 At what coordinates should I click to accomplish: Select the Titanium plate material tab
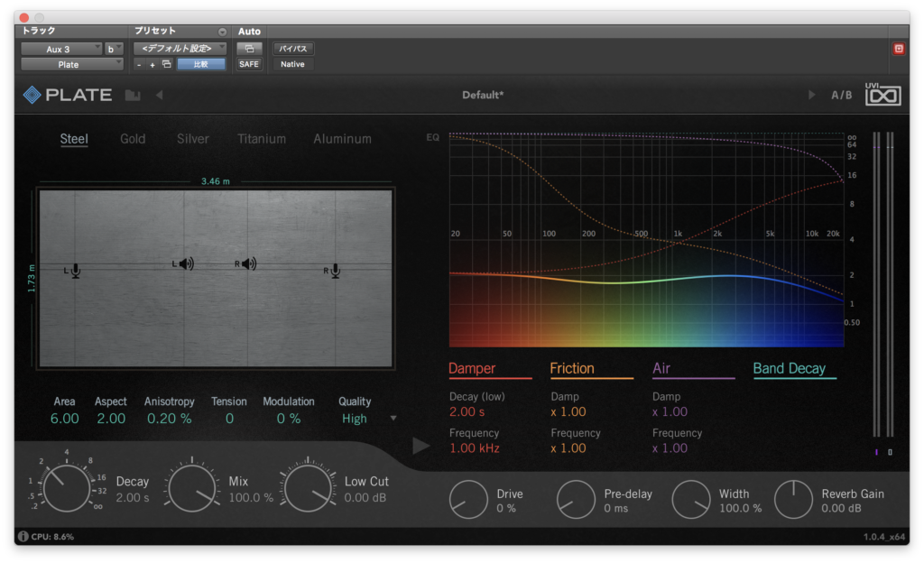point(262,139)
